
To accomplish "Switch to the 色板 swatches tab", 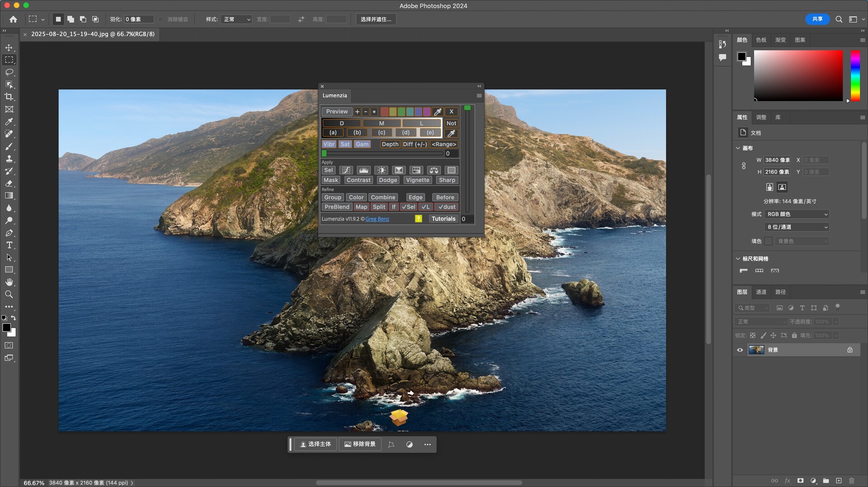I will [761, 40].
